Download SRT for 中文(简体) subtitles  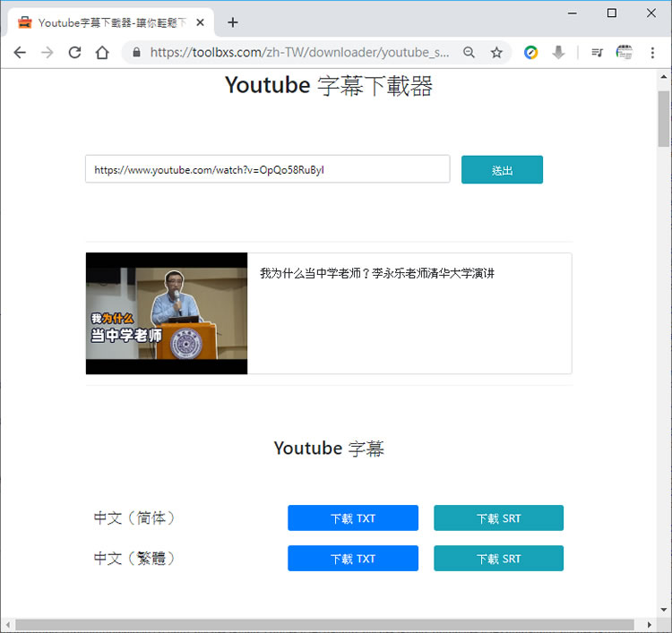coord(498,518)
